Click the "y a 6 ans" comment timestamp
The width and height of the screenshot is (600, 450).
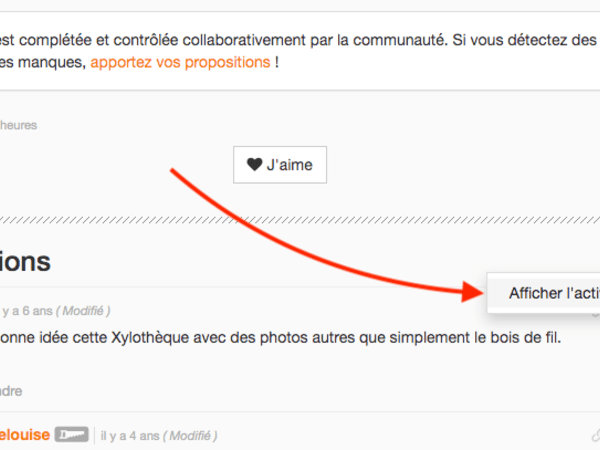pyautogui.click(x=26, y=311)
